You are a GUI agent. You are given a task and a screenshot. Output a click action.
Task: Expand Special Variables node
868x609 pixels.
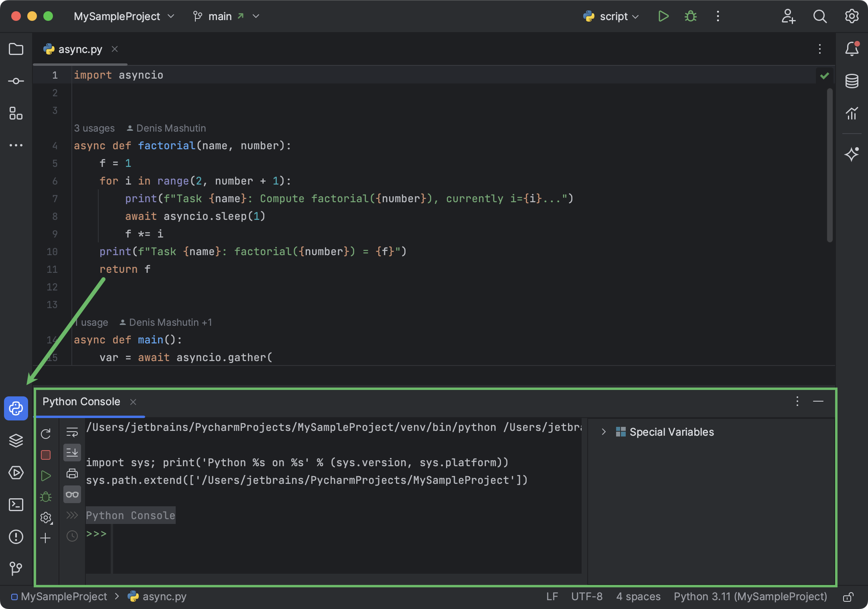coord(604,432)
